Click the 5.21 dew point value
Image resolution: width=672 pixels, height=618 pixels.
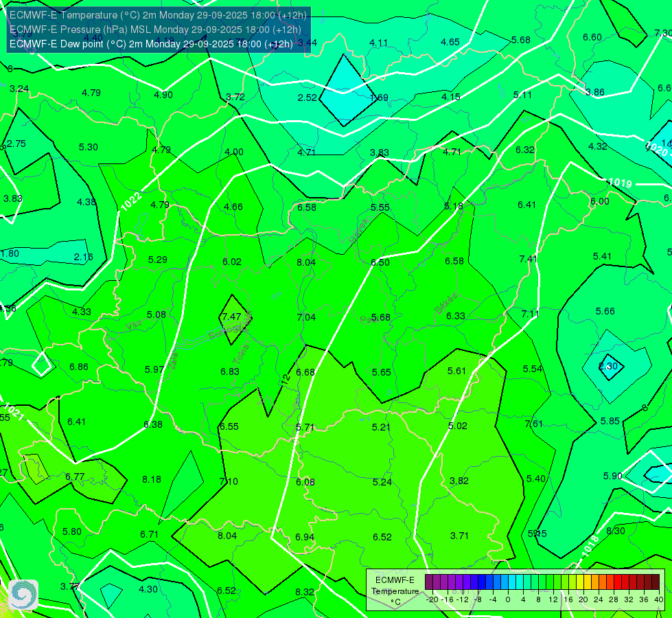[381, 427]
